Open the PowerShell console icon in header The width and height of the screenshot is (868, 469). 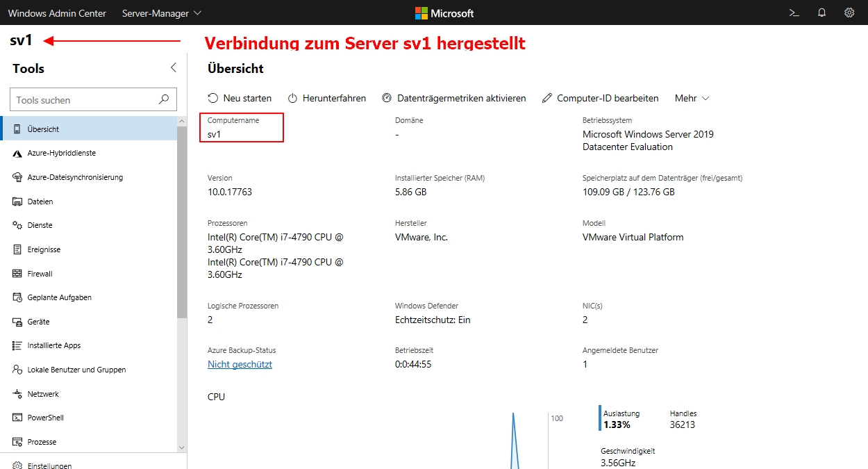[x=794, y=13]
